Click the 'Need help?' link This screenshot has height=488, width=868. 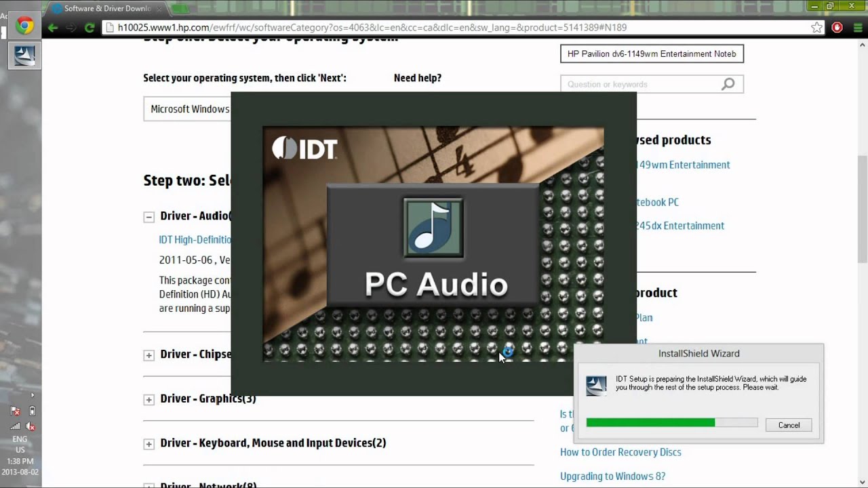(418, 78)
